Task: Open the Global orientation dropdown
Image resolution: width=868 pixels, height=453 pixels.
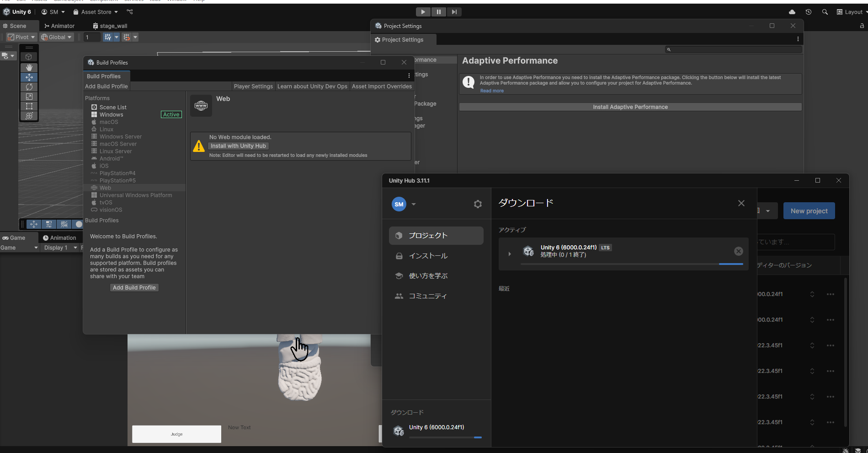Action: point(56,37)
